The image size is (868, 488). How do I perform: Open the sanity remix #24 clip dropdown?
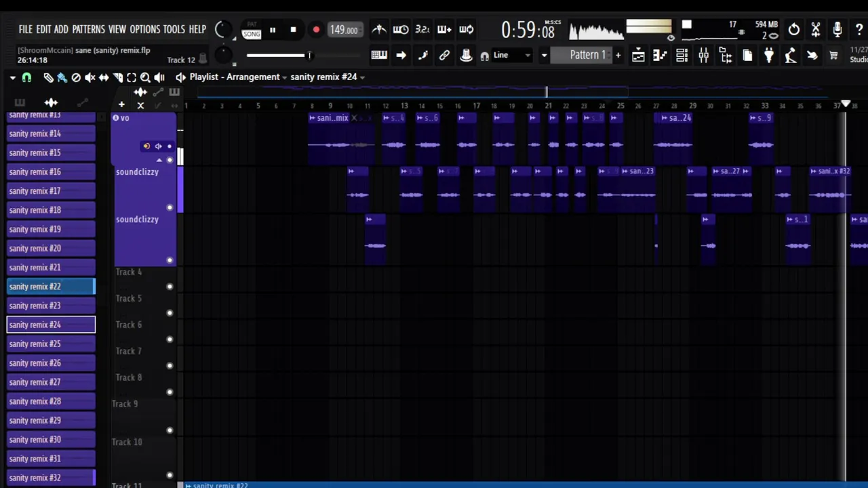[328, 77]
